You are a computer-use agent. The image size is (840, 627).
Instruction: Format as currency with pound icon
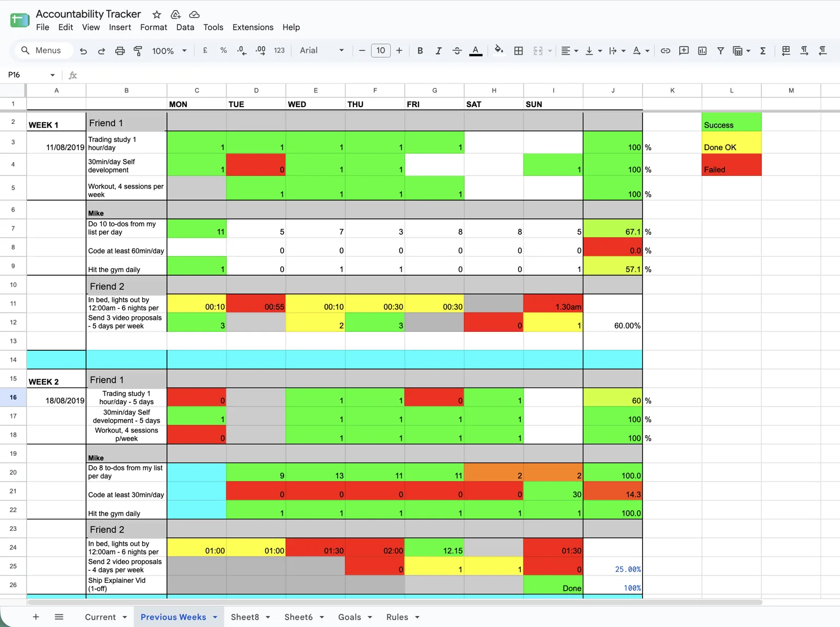pos(205,50)
